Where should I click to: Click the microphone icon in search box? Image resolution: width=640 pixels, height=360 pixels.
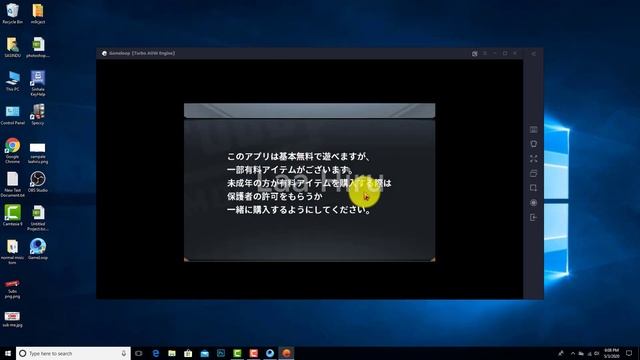point(124,353)
